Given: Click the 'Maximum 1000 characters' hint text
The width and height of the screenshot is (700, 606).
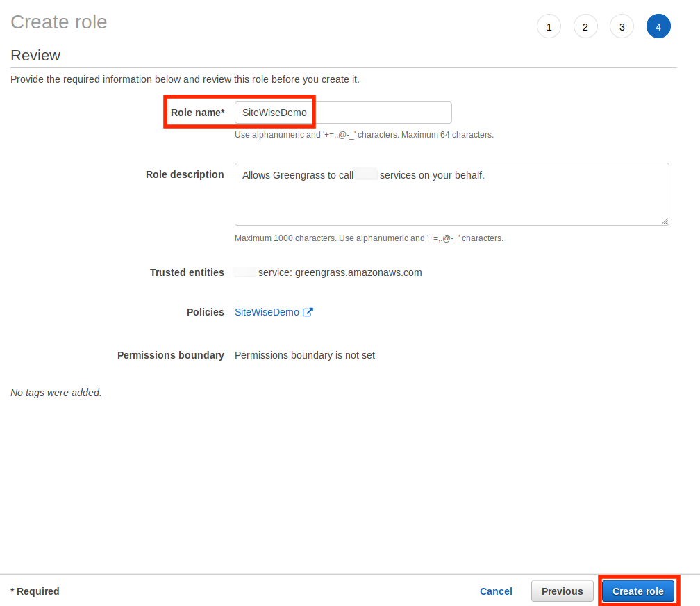Looking at the screenshot, I should click(369, 238).
